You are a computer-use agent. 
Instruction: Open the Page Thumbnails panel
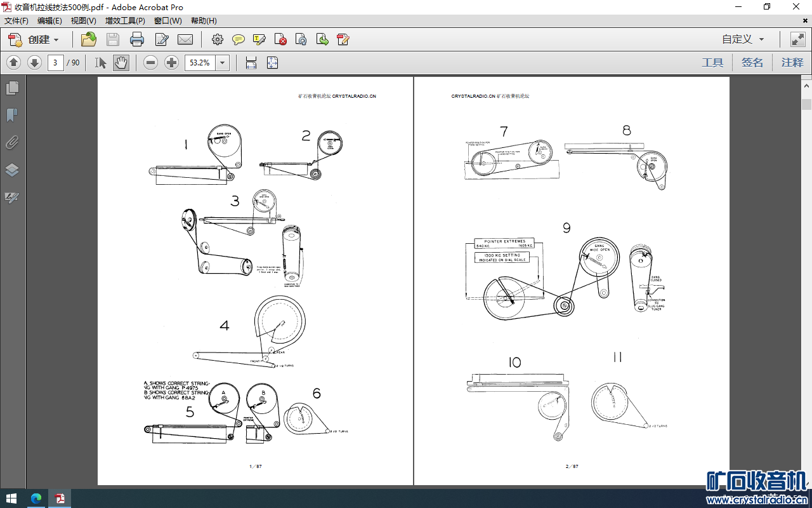point(12,88)
